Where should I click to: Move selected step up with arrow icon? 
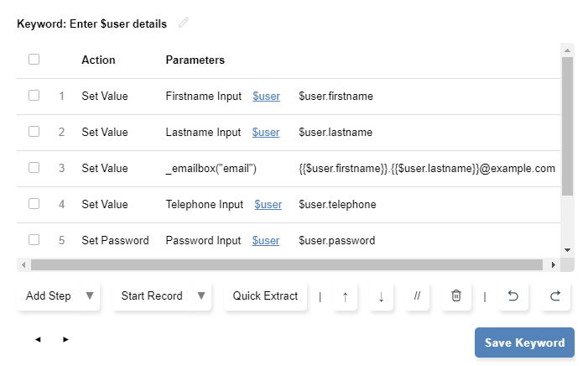[345, 295]
